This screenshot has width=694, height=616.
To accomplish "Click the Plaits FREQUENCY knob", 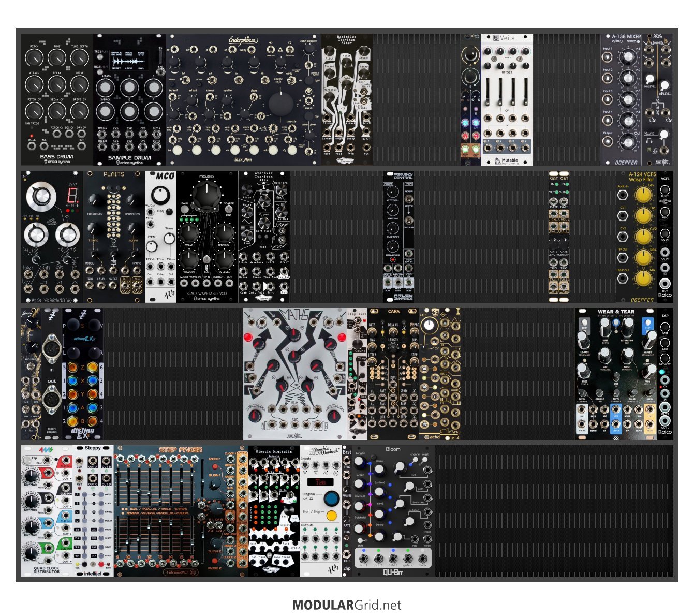I will tap(94, 200).
